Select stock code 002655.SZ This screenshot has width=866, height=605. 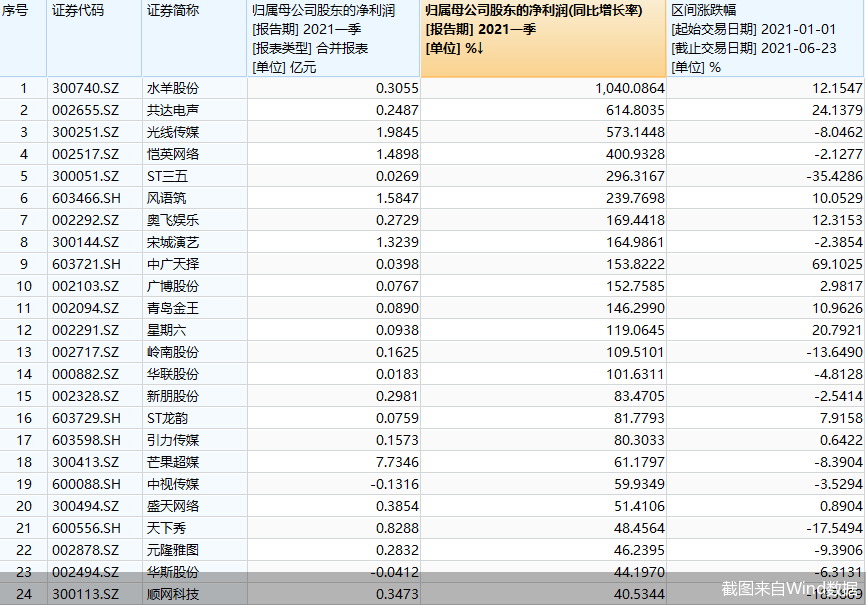(x=86, y=111)
